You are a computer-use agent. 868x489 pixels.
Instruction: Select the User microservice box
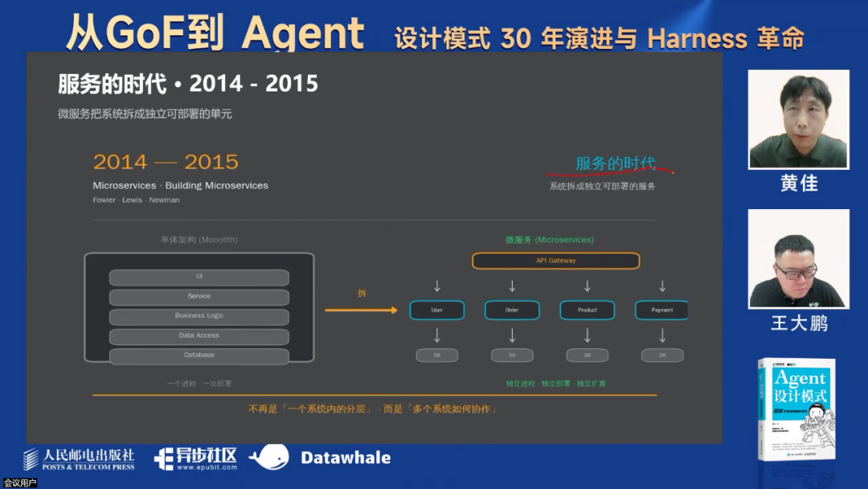tap(436, 310)
